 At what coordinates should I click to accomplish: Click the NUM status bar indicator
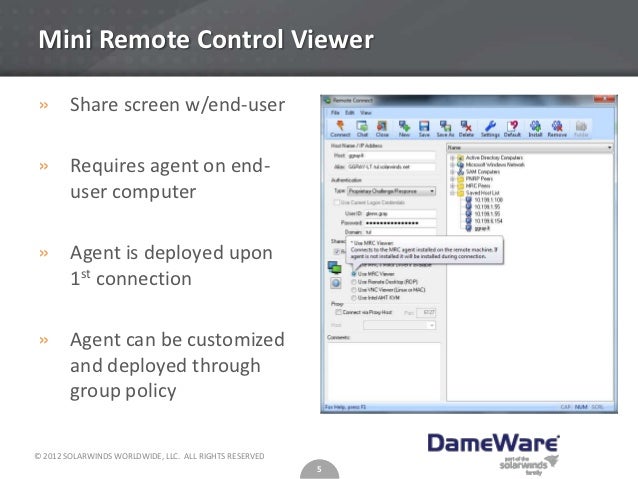[x=581, y=407]
